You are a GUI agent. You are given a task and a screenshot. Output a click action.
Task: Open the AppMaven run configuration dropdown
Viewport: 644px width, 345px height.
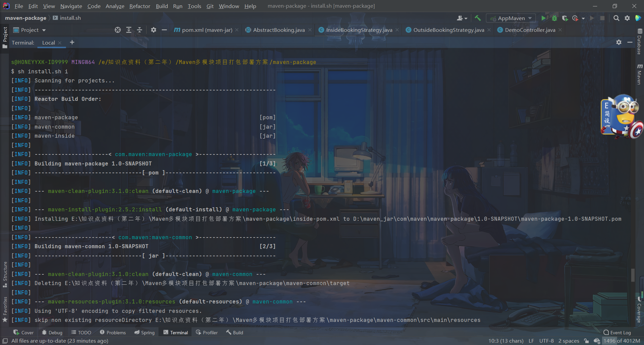pyautogui.click(x=511, y=18)
